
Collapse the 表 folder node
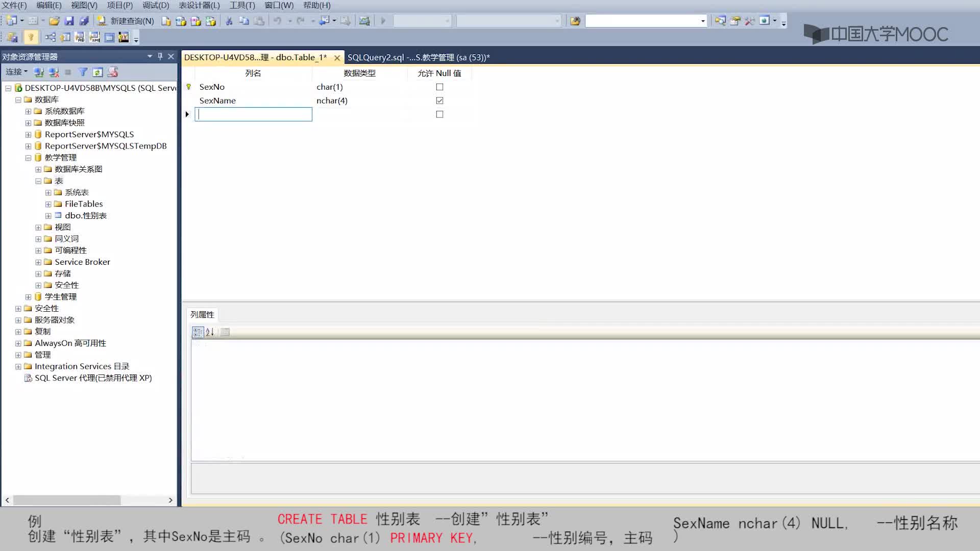38,181
